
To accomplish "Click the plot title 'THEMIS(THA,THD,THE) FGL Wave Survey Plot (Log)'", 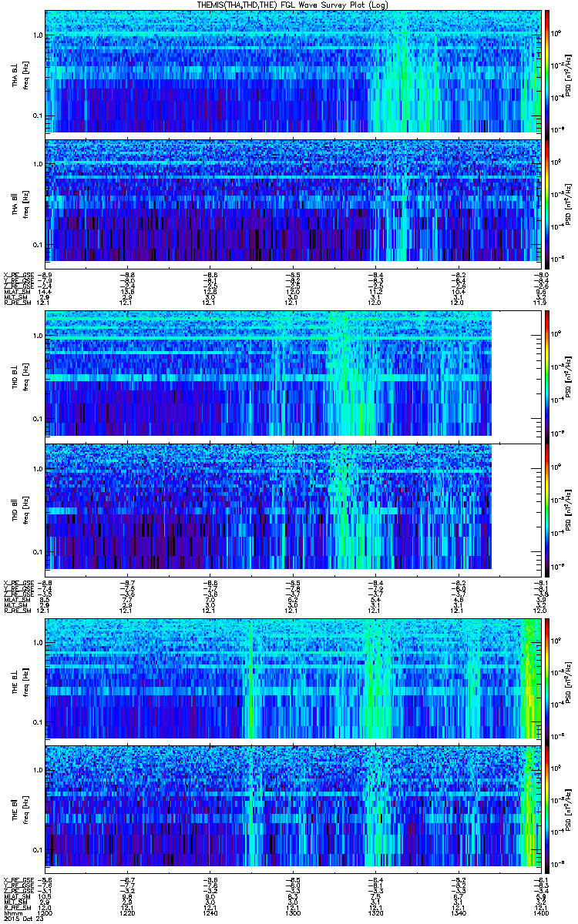I will (294, 5).
